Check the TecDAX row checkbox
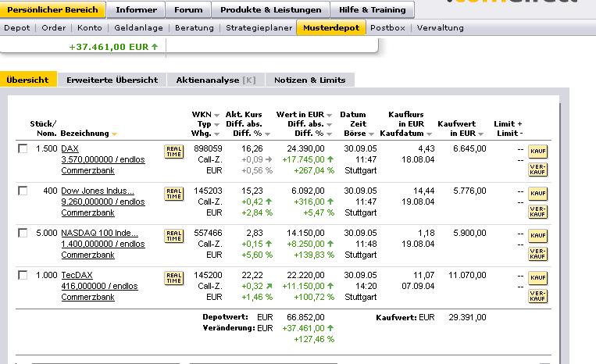The height and width of the screenshot is (364, 596). (x=23, y=274)
